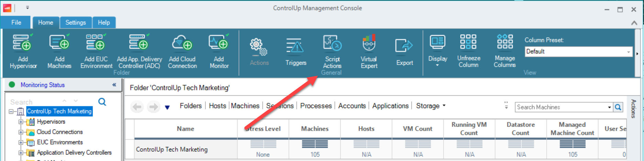Switch to the Accounts view
Viewport: 644px width, 161px height.
click(352, 106)
